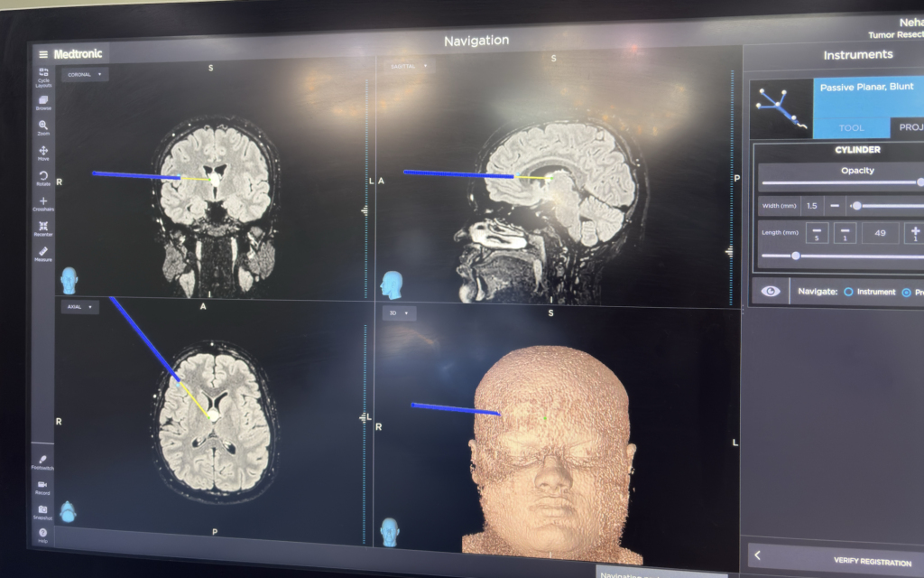
Task: Click the Recenter icon
Action: (x=43, y=228)
